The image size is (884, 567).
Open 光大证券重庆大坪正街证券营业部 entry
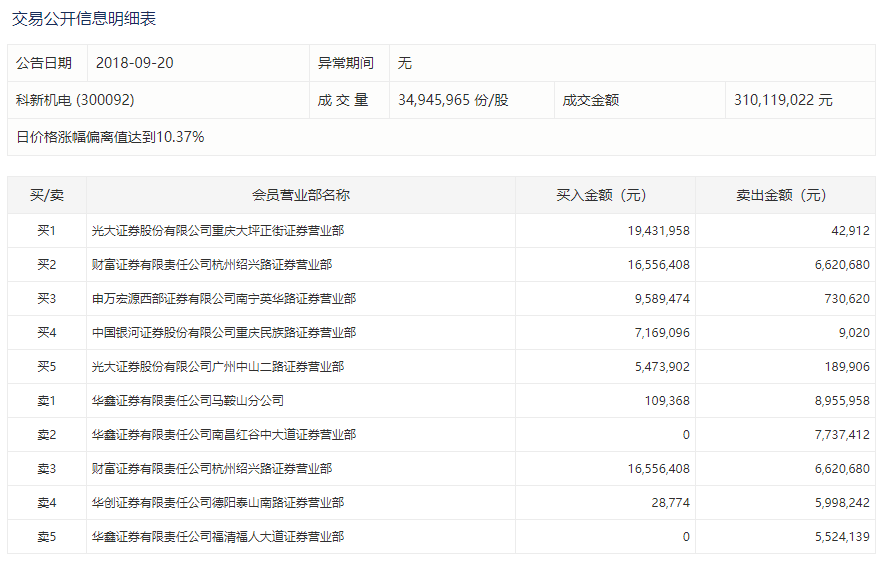[x=217, y=231]
